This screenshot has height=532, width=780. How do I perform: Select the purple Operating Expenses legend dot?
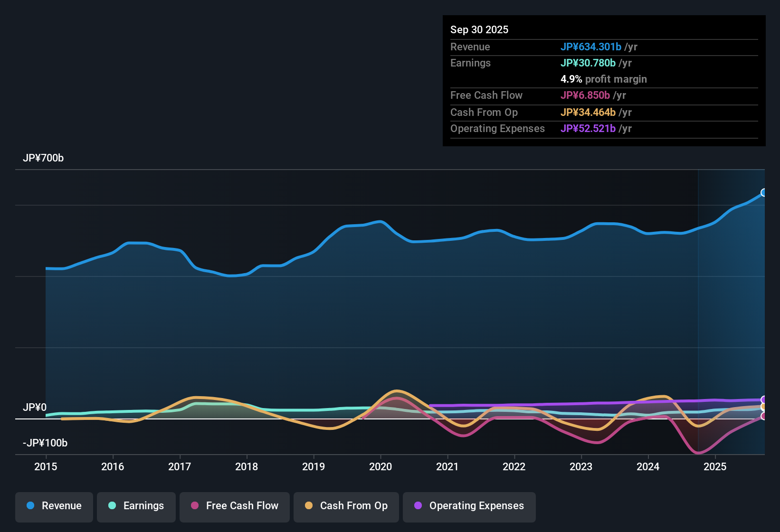click(x=418, y=506)
